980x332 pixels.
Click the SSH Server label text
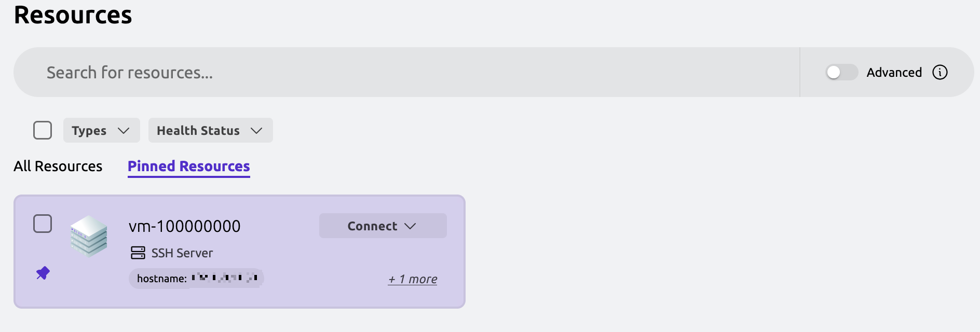tap(182, 253)
